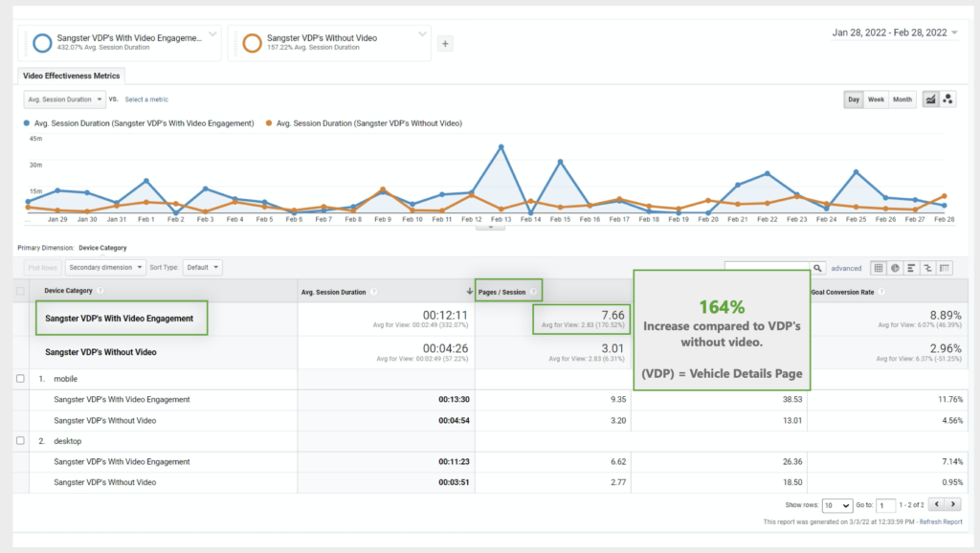Click the Go to page number field
The image size is (980, 553).
885,505
